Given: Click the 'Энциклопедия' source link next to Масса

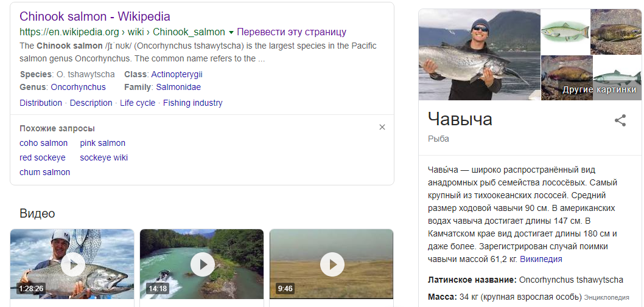Looking at the screenshot, I should [606, 297].
